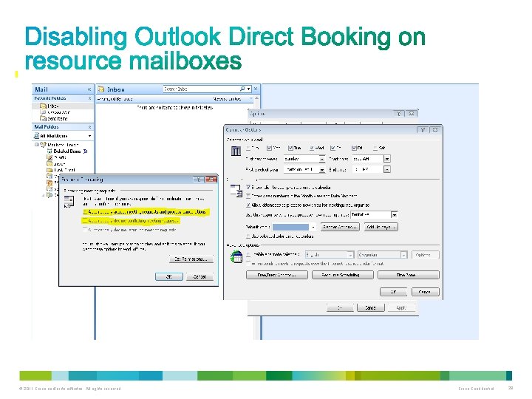Collapse the Favorite Folders section

(89, 98)
